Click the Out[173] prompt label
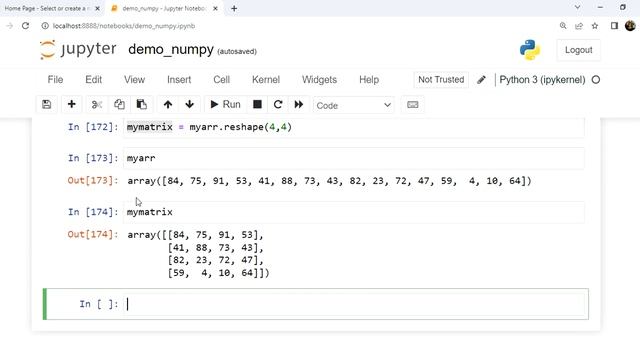 93,180
